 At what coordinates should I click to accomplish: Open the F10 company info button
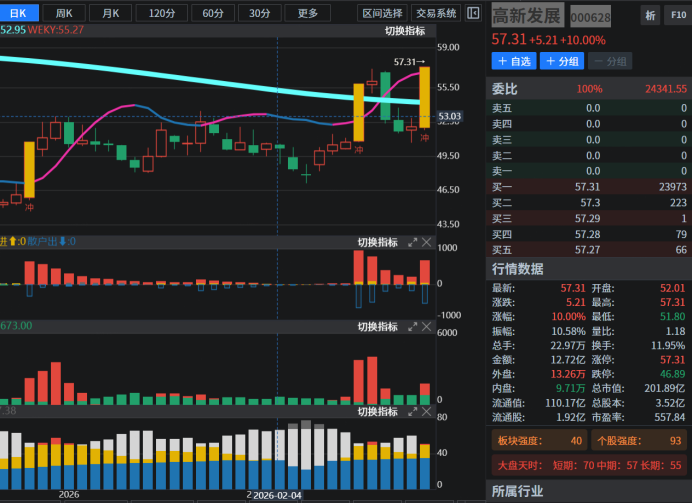pos(677,16)
